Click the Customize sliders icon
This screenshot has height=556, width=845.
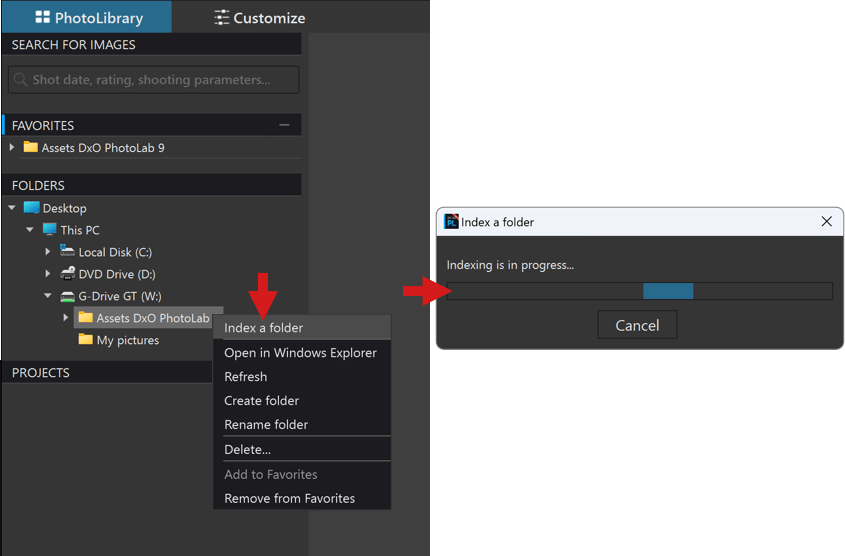pyautogui.click(x=221, y=18)
